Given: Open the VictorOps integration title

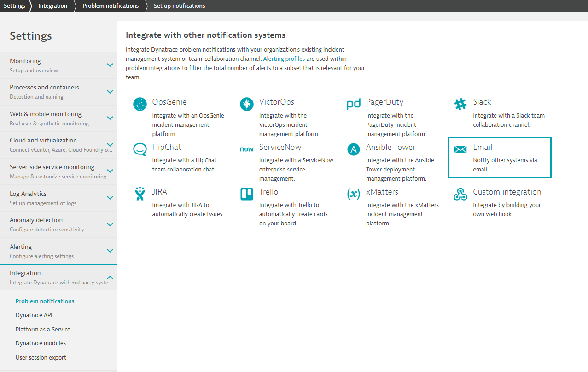Looking at the screenshot, I should pos(277,102).
